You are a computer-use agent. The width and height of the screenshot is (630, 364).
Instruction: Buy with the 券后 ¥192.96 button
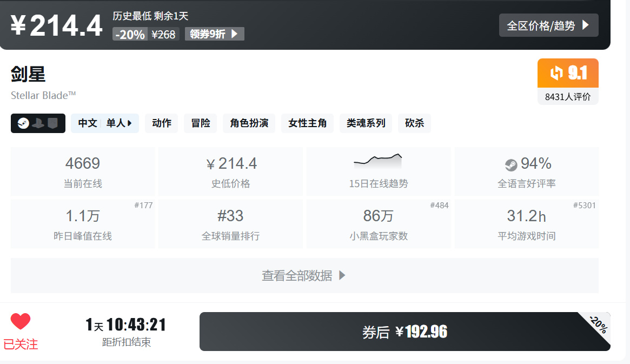tap(404, 332)
